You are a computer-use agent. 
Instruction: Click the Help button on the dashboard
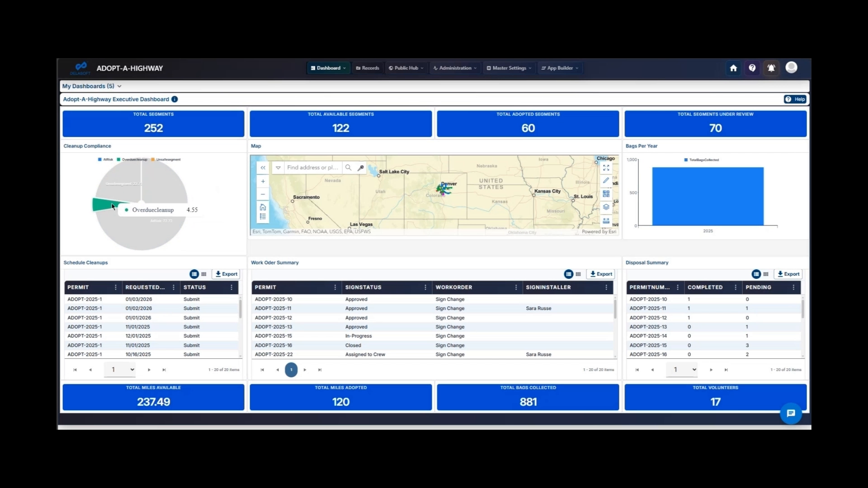(795, 99)
